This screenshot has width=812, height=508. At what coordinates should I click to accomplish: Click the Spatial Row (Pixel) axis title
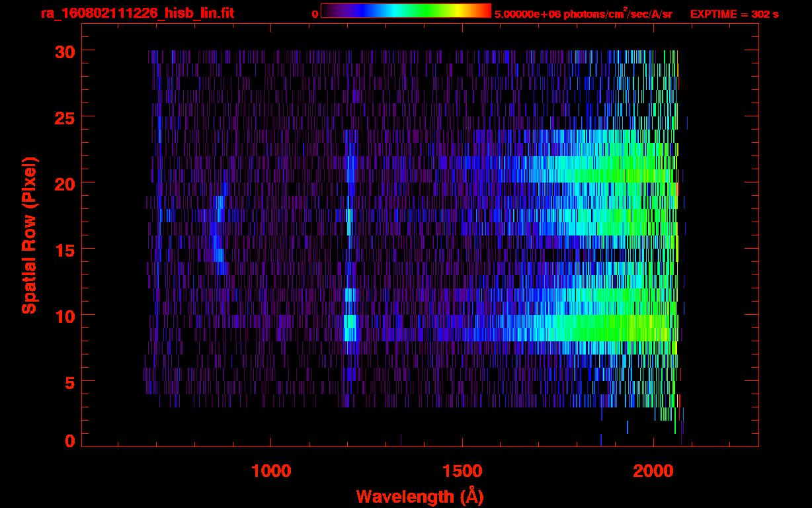[29, 235]
